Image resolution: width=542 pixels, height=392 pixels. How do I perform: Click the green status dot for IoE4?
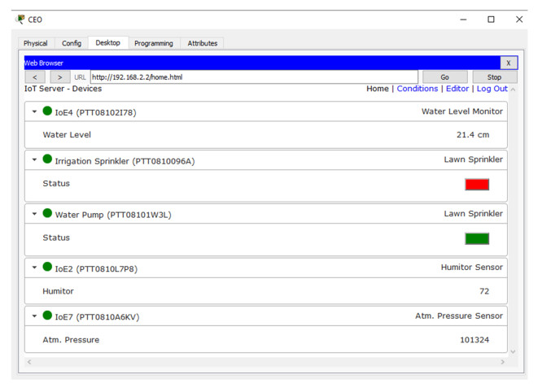click(x=47, y=111)
